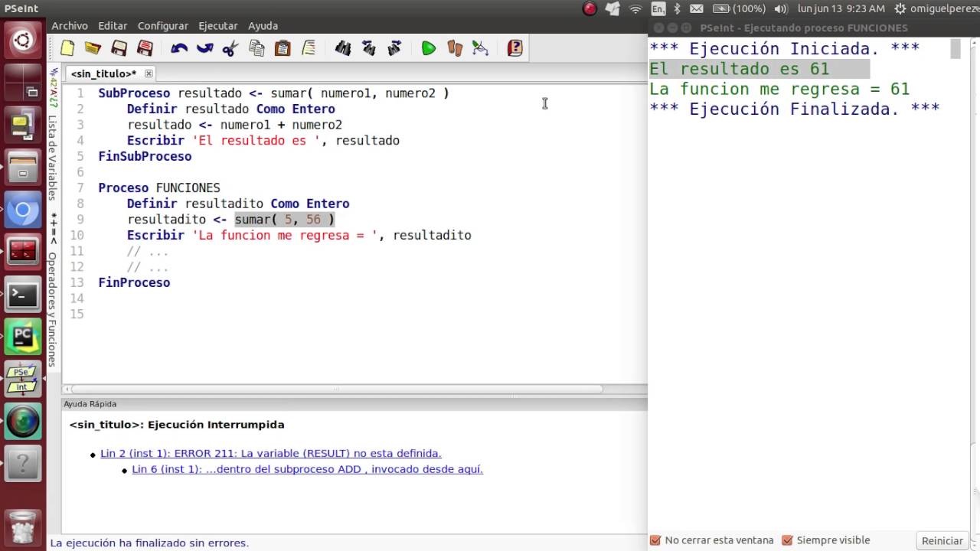Viewport: 980px width, 551px height.
Task: Open Bluetooth indicator in top bar
Action: (677, 8)
